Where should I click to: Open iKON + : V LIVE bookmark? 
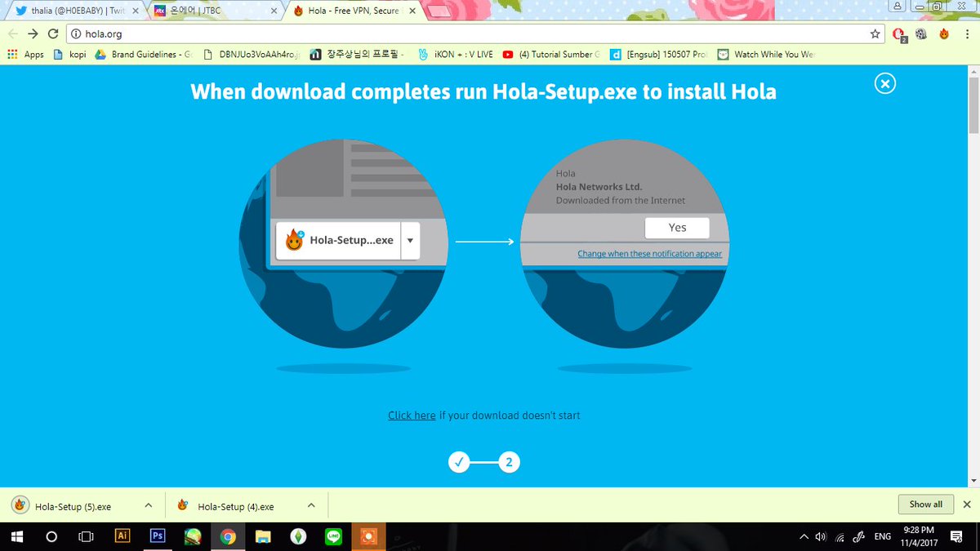[x=455, y=55]
